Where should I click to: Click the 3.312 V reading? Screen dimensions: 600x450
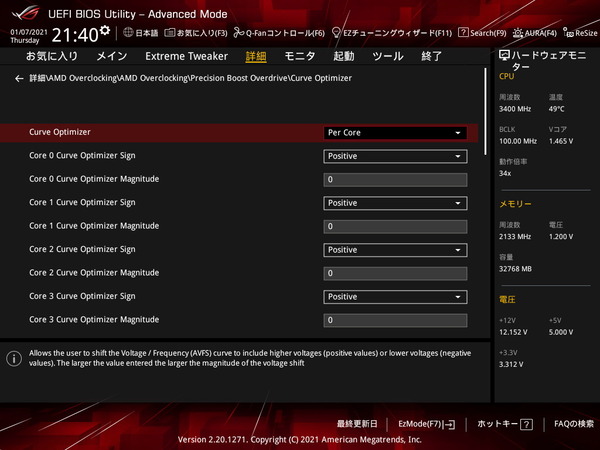click(511, 364)
